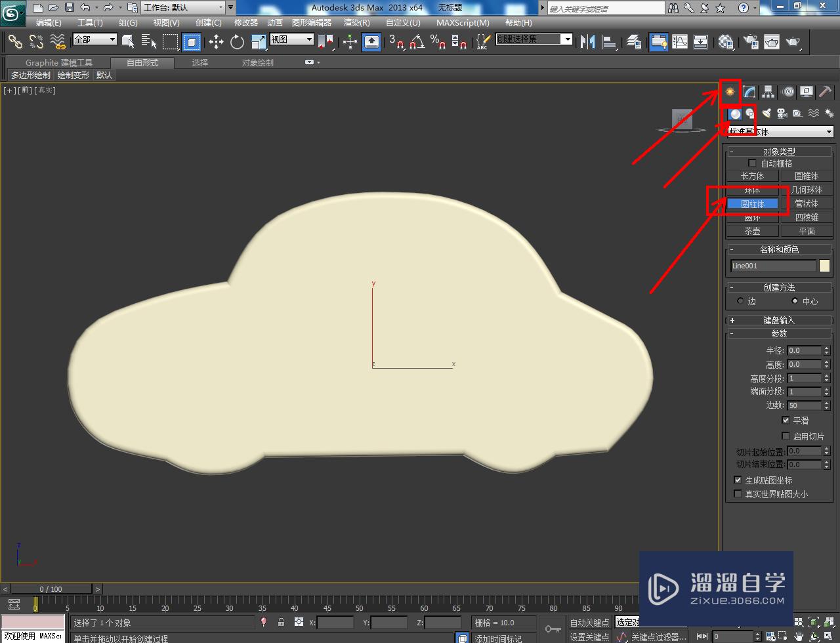
Task: Click the Unlink Selection broken chain icon
Action: pyautogui.click(x=37, y=42)
